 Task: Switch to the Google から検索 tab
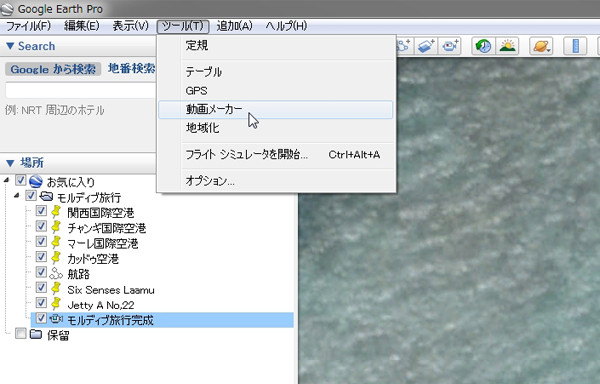(53, 69)
